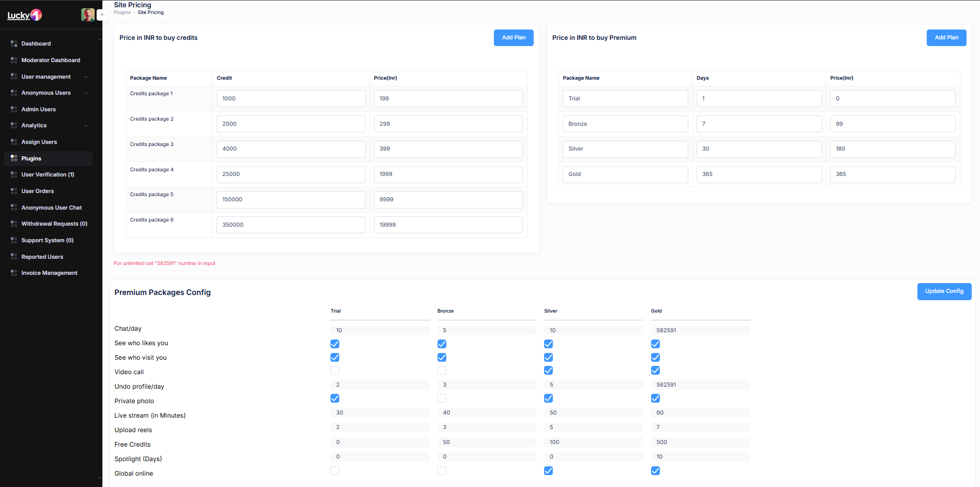Click the Lucky1 logo
The width and height of the screenshot is (980, 487).
click(24, 16)
